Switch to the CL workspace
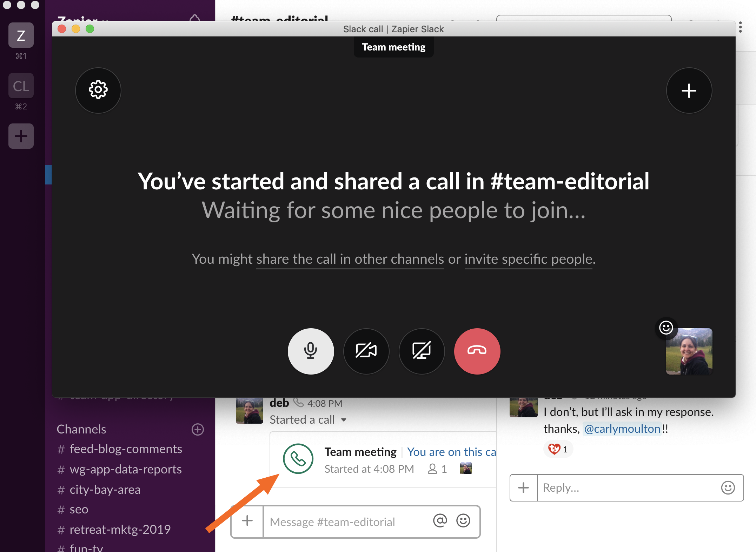The height and width of the screenshot is (552, 756). tap(21, 86)
